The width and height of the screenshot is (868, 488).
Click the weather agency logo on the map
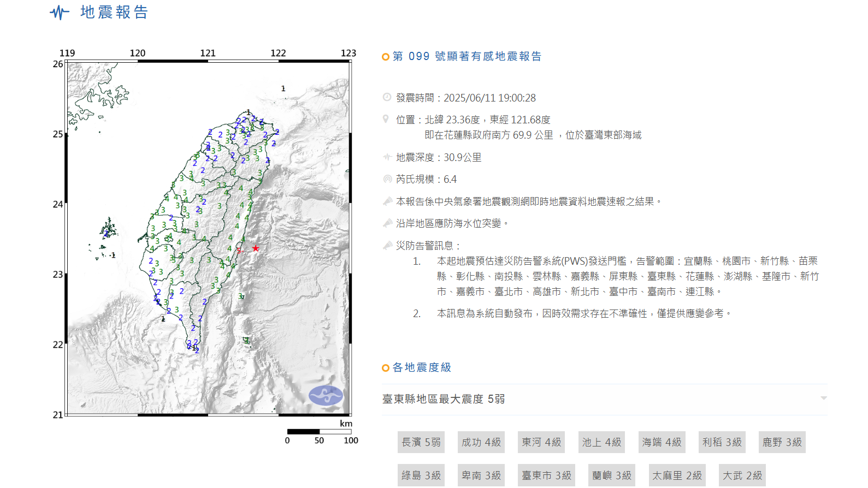[x=326, y=395]
